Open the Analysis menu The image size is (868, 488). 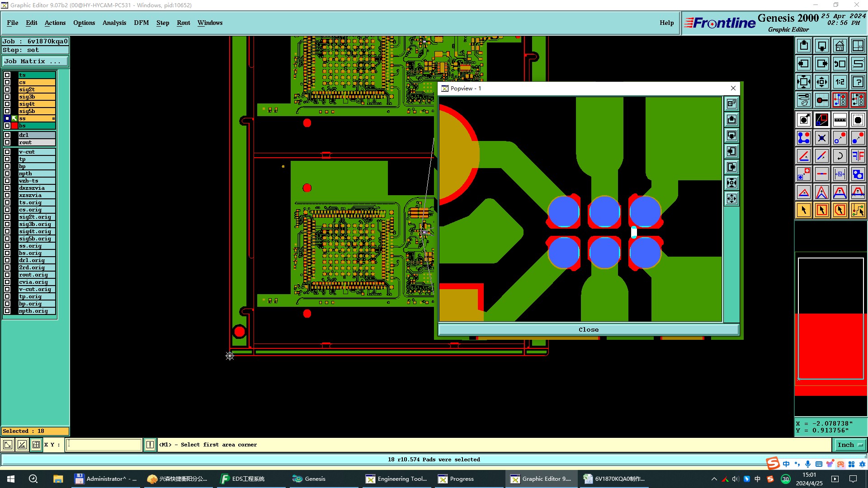point(114,23)
